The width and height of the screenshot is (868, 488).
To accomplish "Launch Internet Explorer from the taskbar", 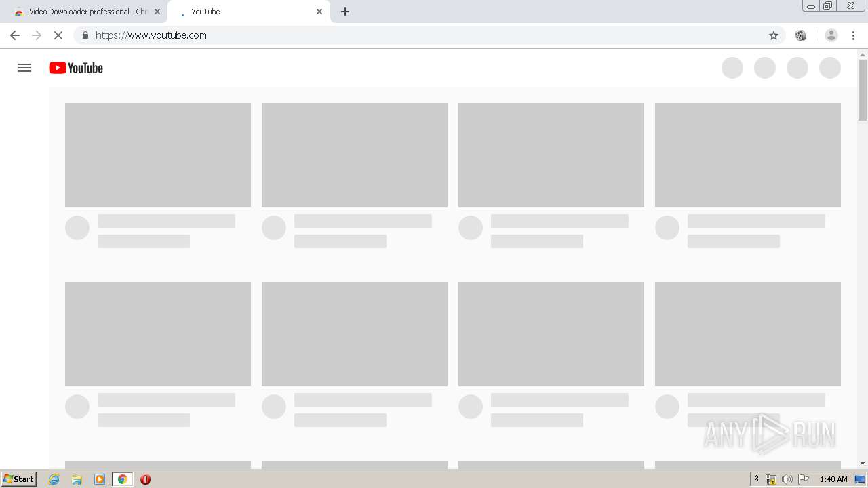I will [54, 479].
